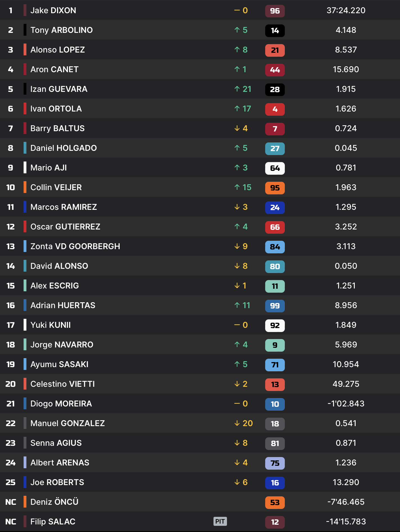Click the PIT badge beside Filip SALAC

pos(220,522)
